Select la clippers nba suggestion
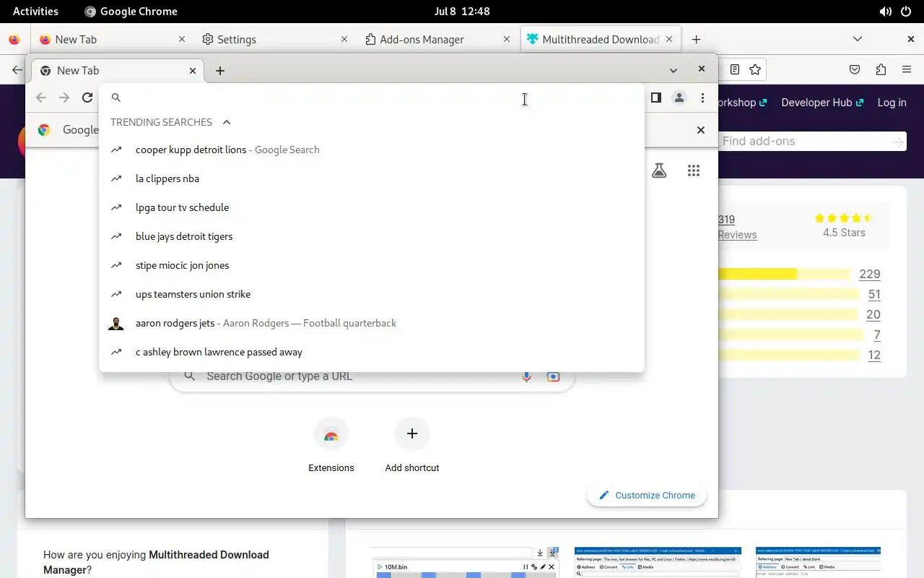Screen dimensions: 924x578 [x=372, y=178]
